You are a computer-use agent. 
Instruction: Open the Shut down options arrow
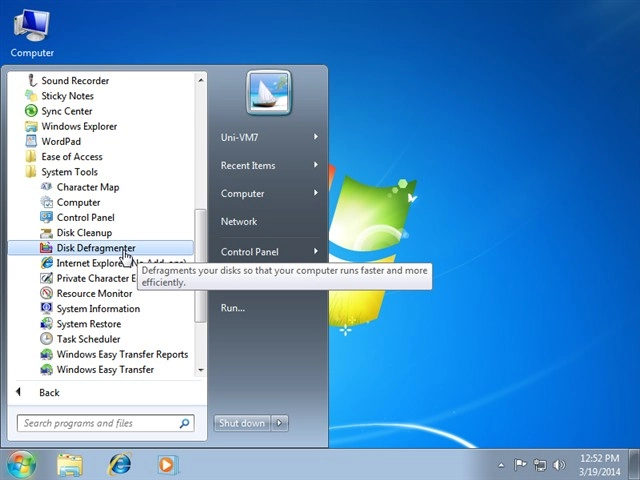(x=280, y=423)
